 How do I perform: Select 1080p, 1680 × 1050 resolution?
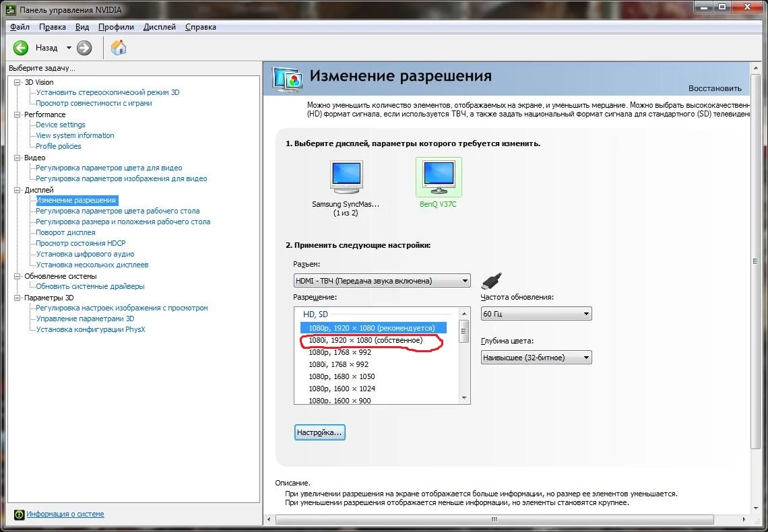click(342, 376)
